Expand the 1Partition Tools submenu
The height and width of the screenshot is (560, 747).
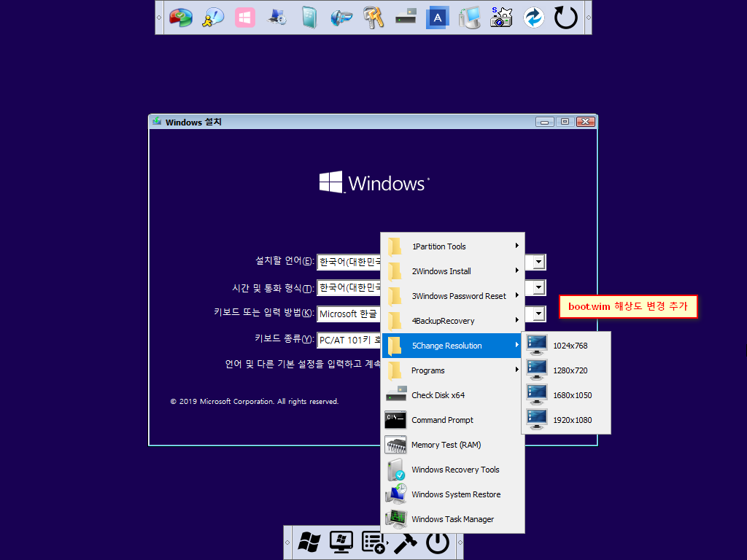453,246
